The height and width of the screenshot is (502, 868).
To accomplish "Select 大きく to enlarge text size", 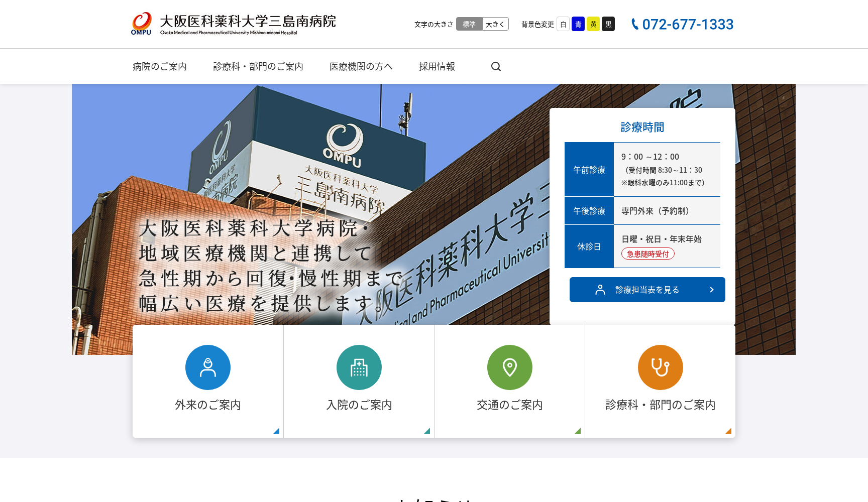I will (x=495, y=24).
